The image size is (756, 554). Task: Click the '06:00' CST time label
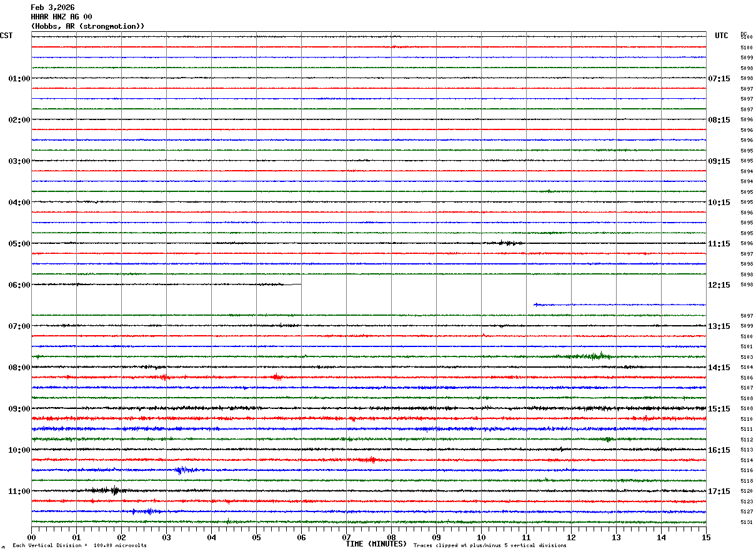pyautogui.click(x=19, y=285)
